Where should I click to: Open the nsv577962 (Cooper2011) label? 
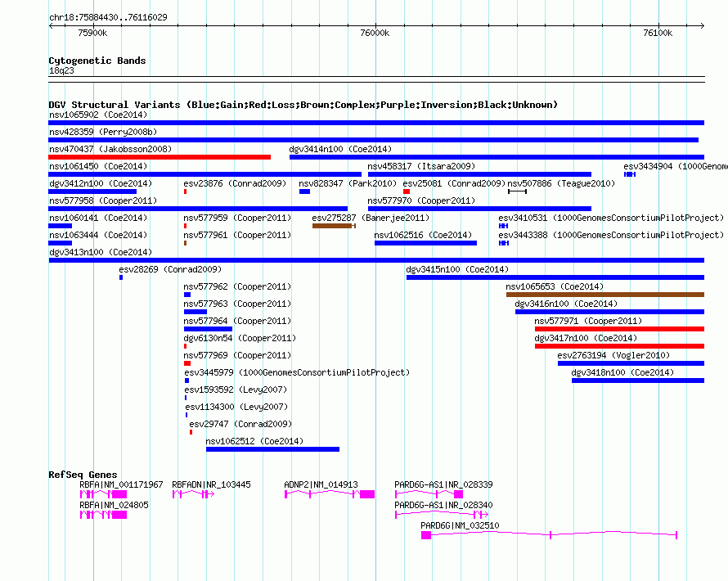click(237, 286)
